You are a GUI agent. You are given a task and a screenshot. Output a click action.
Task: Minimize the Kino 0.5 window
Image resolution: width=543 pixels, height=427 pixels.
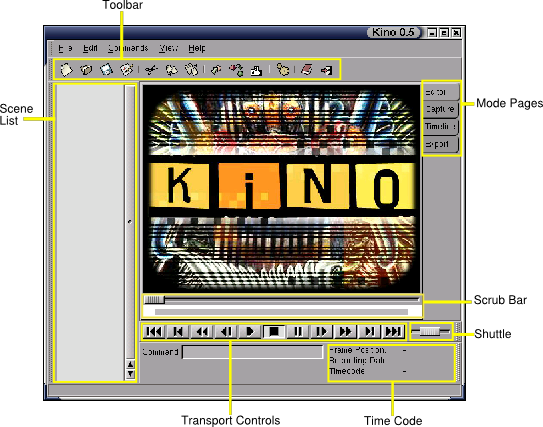tap(432, 33)
